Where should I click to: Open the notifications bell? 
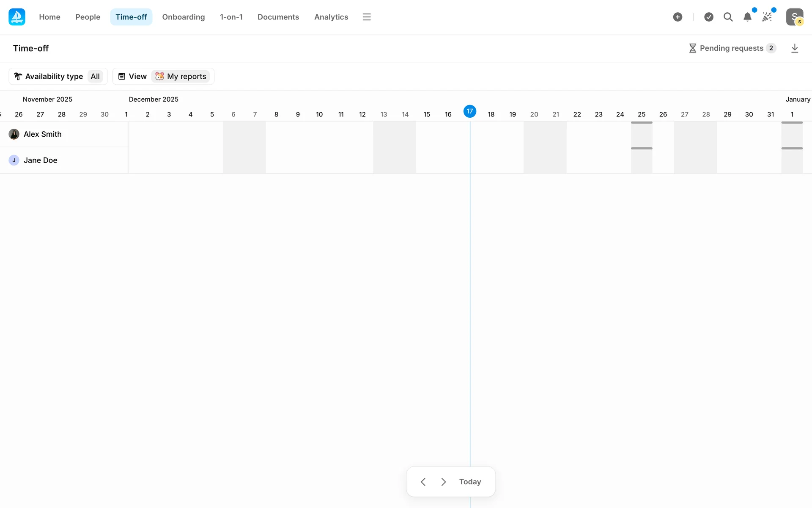(x=747, y=17)
